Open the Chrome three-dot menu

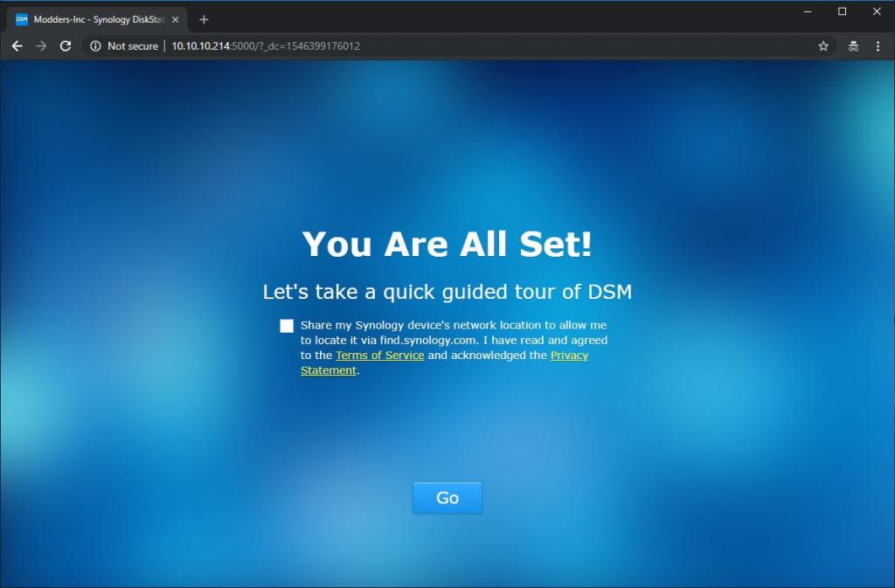878,46
